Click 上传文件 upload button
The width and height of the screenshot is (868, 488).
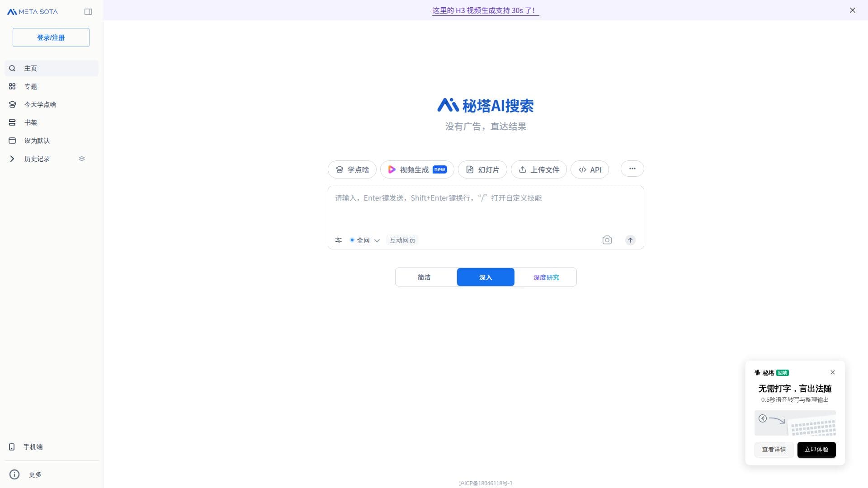(x=539, y=169)
